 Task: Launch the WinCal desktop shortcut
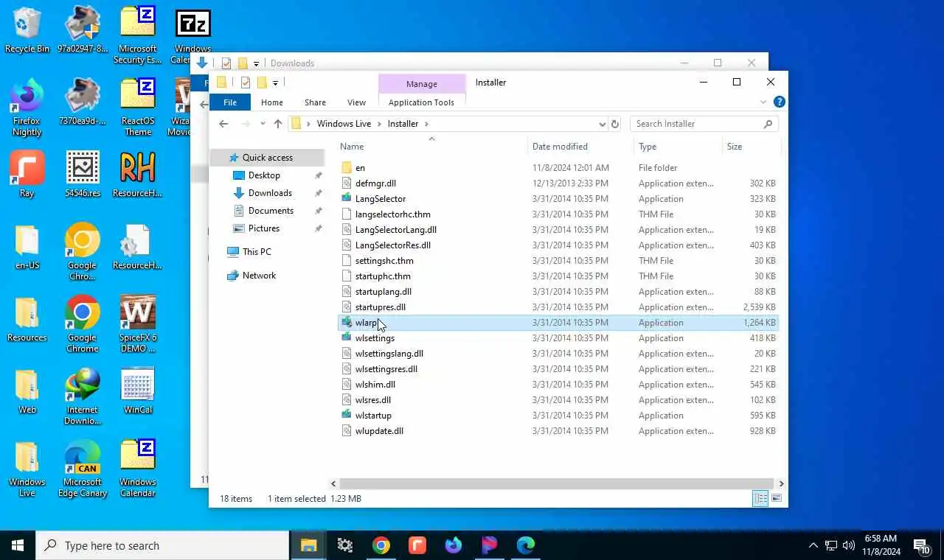tap(138, 391)
